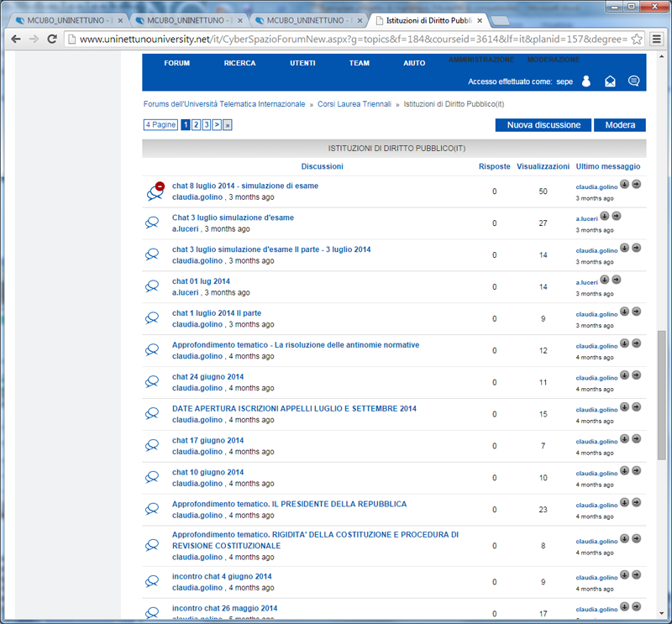This screenshot has width=672, height=624.
Task: Jump to last page with » button
Action: [x=227, y=125]
